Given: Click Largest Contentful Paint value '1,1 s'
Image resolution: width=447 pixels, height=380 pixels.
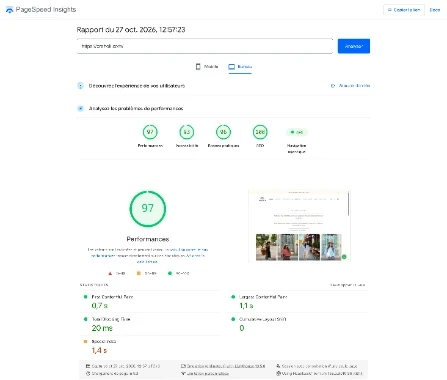Looking at the screenshot, I should (246, 305).
